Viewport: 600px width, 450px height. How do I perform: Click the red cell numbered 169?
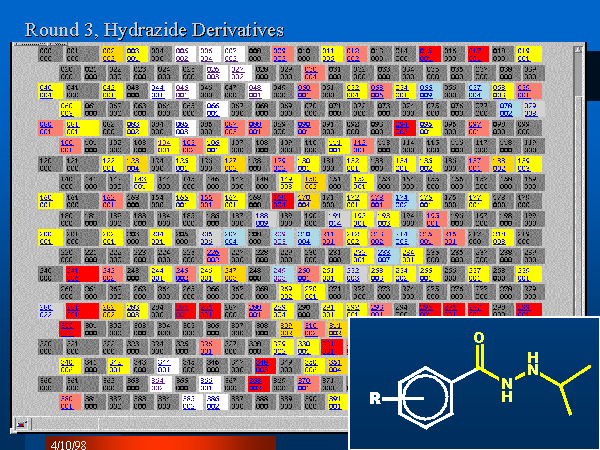(x=282, y=200)
